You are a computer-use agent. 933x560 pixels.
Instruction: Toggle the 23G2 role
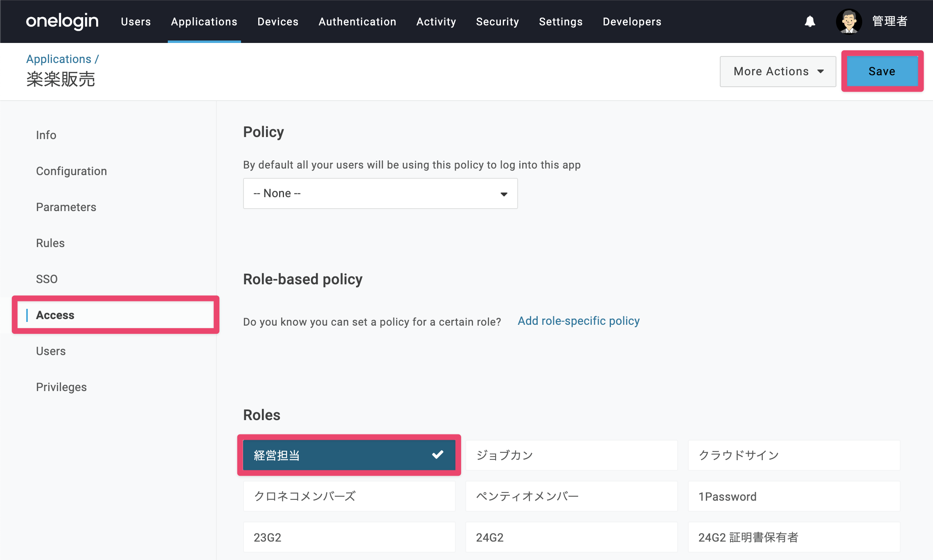[349, 537]
